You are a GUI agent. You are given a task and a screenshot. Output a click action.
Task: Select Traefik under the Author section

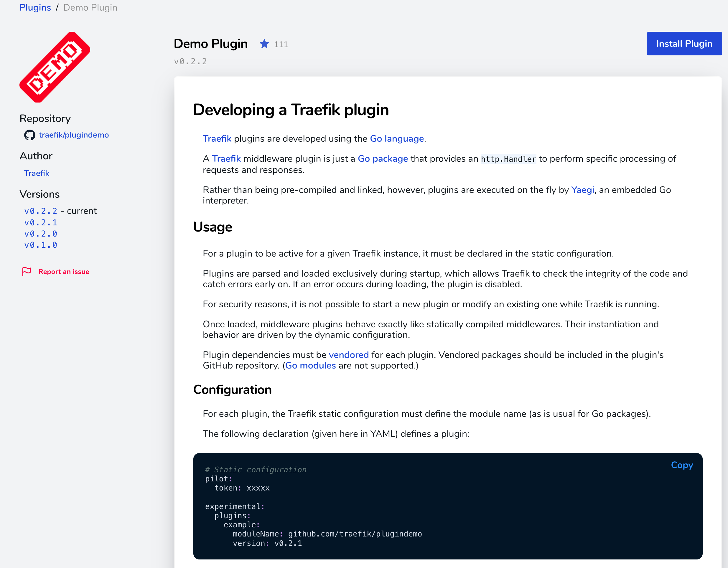(37, 173)
